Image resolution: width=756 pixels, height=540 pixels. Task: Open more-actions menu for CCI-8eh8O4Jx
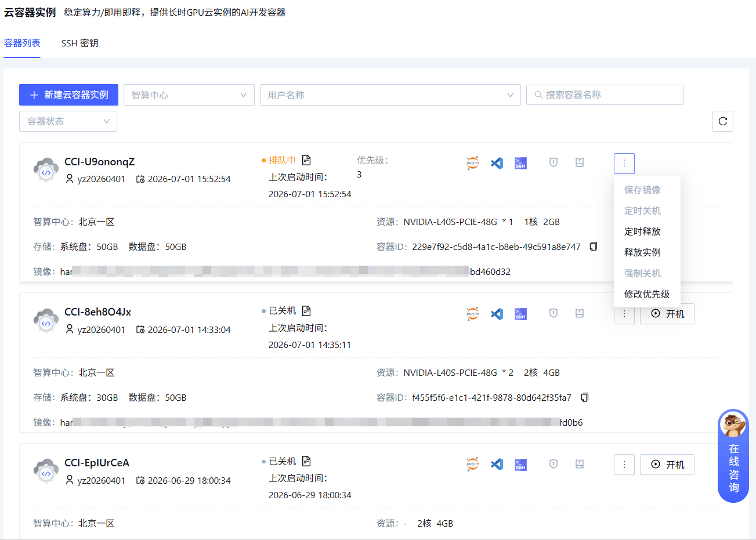[624, 316]
